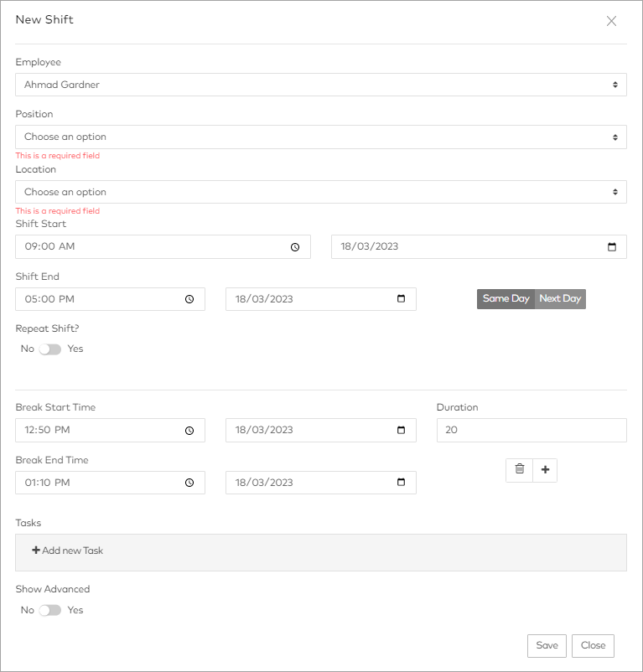Open the Employee dropdown showing Ahmad Gardner

(x=321, y=84)
